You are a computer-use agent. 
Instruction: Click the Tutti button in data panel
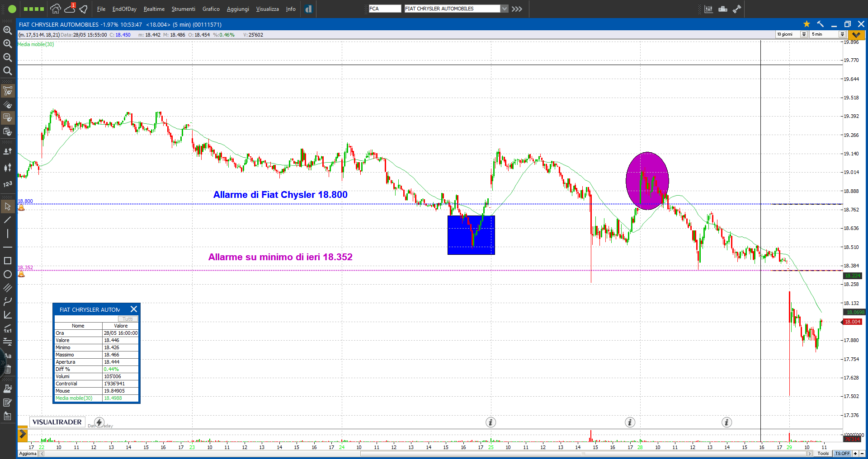point(128,319)
